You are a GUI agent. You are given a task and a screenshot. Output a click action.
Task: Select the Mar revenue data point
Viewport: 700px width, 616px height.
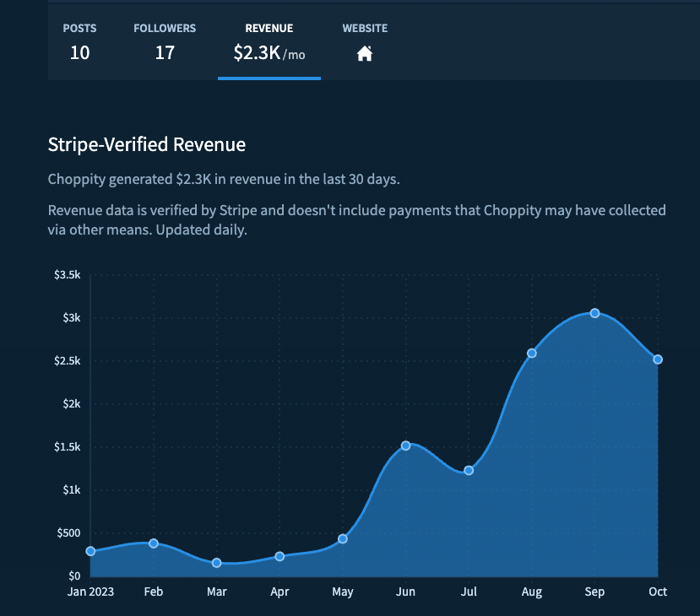coord(217,563)
